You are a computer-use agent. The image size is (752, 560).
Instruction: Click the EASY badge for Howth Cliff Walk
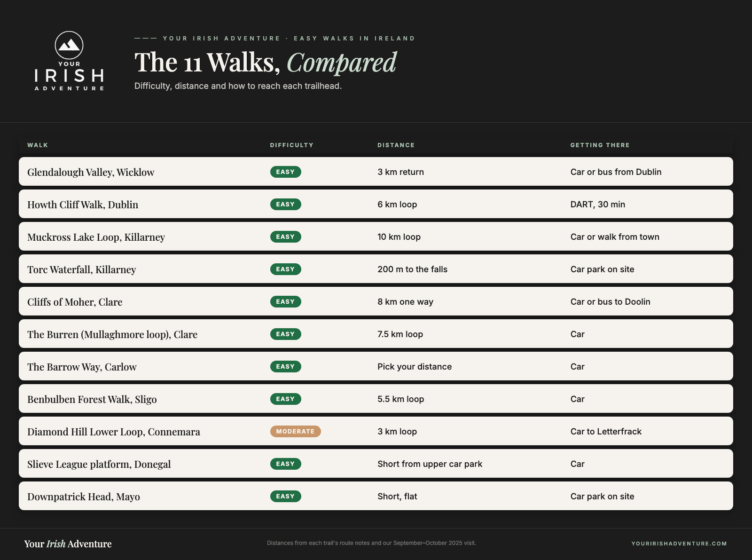coord(285,204)
